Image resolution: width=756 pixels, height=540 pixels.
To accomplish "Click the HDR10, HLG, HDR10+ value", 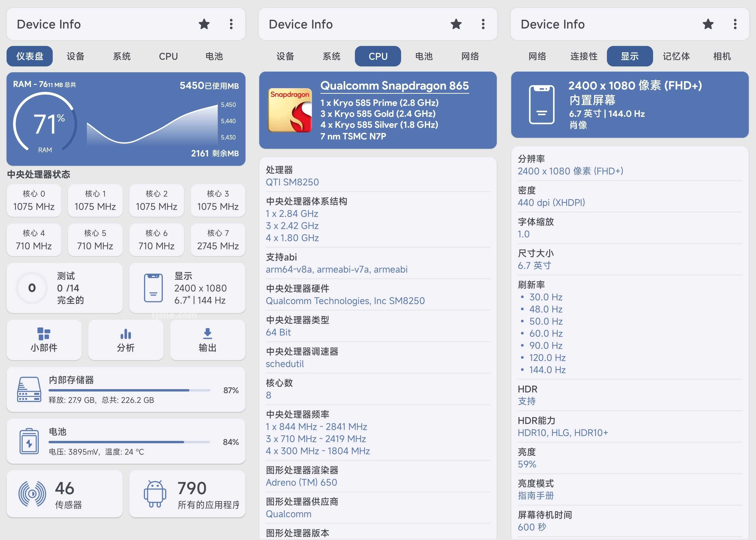I will 563,433.
